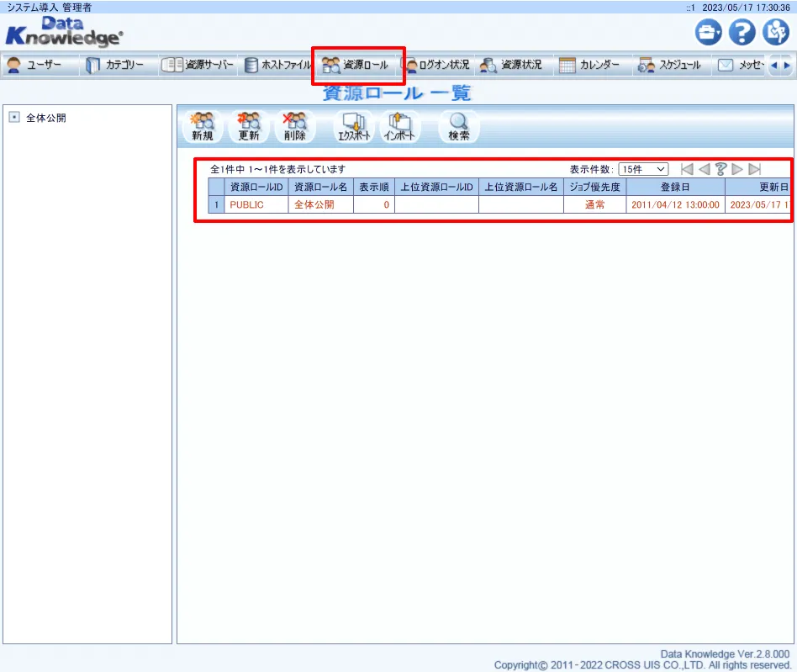Click the 更新 (Update) toolbar icon

pyautogui.click(x=249, y=127)
